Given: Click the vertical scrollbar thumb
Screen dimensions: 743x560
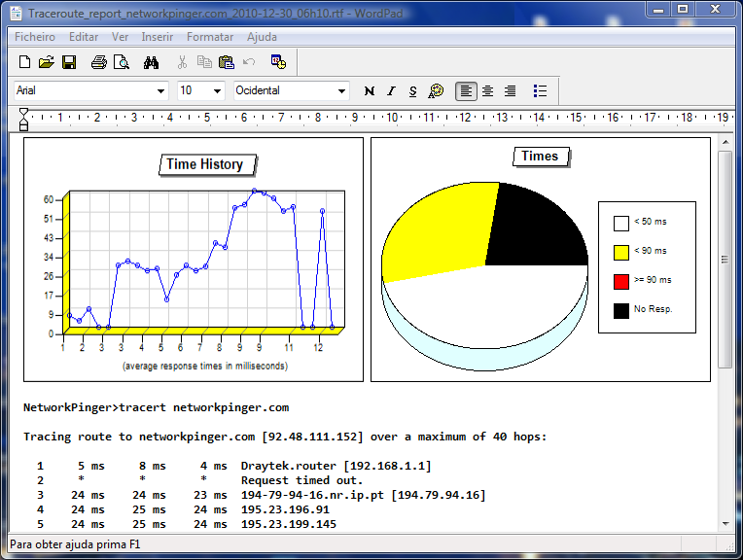Looking at the screenshot, I should click(725, 260).
